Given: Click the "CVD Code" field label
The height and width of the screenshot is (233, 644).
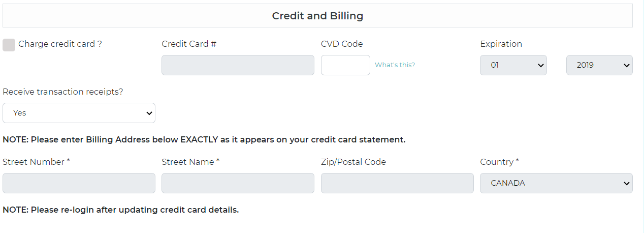Looking at the screenshot, I should (x=342, y=44).
